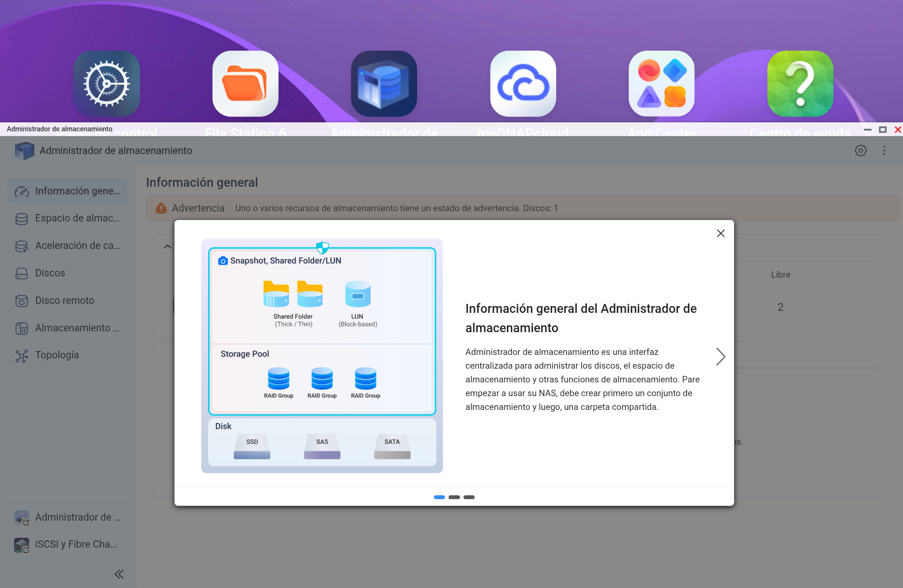Jump to second page indicator dot
The image size is (903, 588).
pyautogui.click(x=454, y=497)
